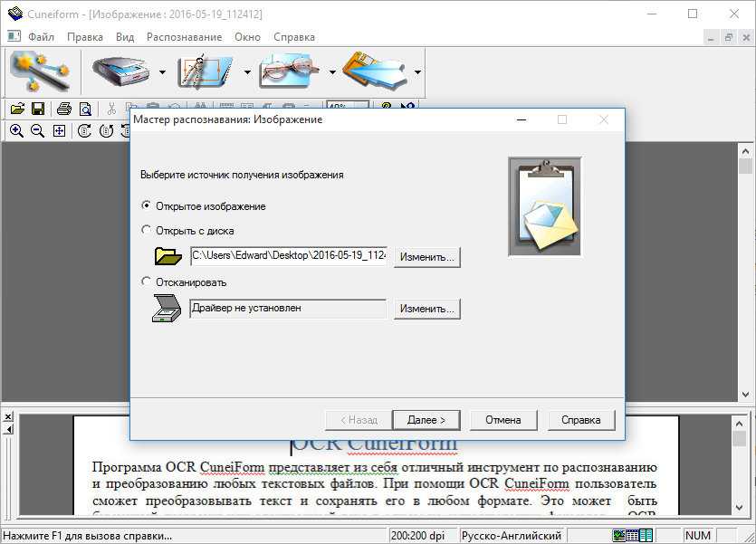The height and width of the screenshot is (544, 756).
Task: Expand the dropdown arrow next to save-result icon
Action: tap(417, 72)
